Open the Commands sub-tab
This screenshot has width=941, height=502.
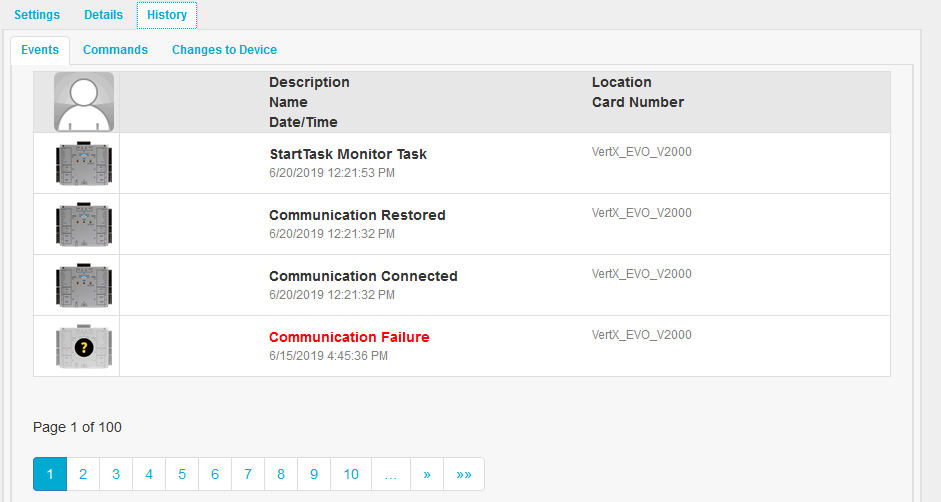coord(115,50)
